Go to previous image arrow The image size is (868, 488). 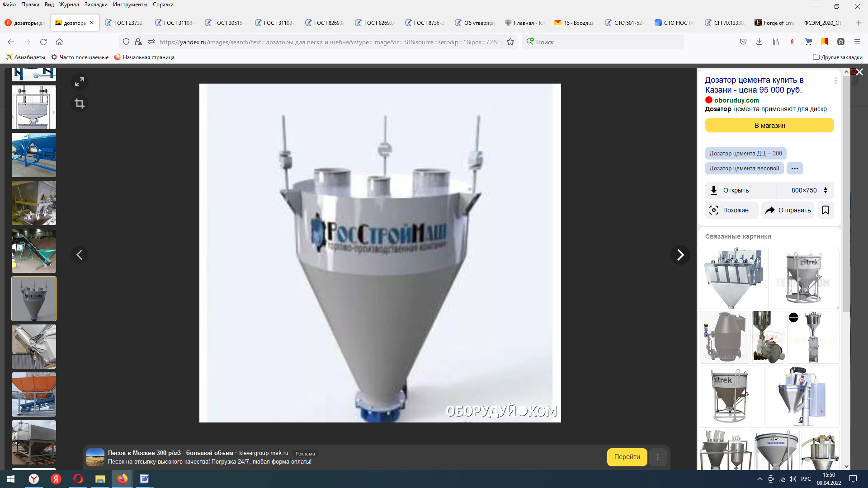pyautogui.click(x=80, y=255)
